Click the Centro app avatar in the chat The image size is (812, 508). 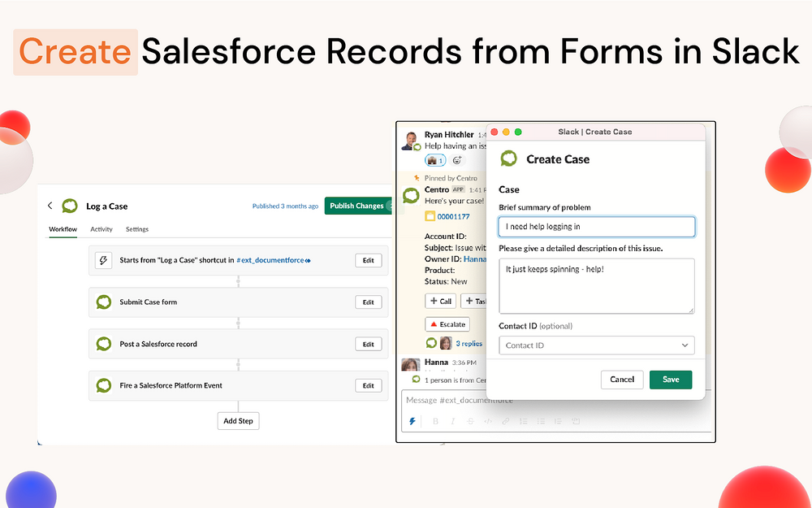(411, 195)
